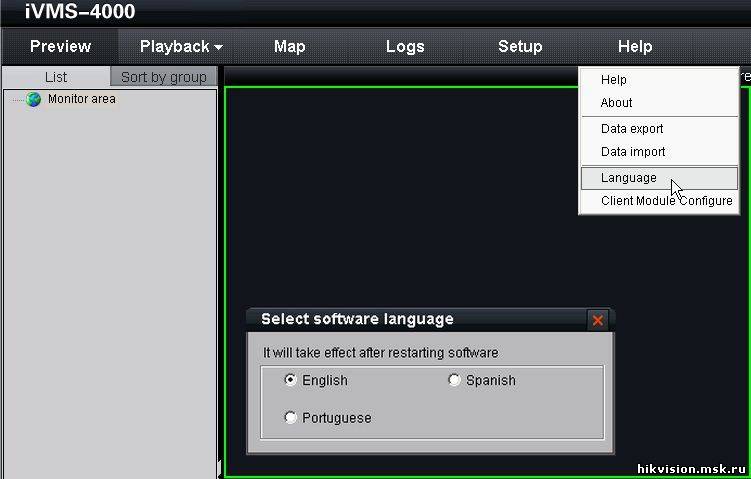Choose Help from the dropdown list
The width and height of the screenshot is (751, 479).
[x=659, y=80]
